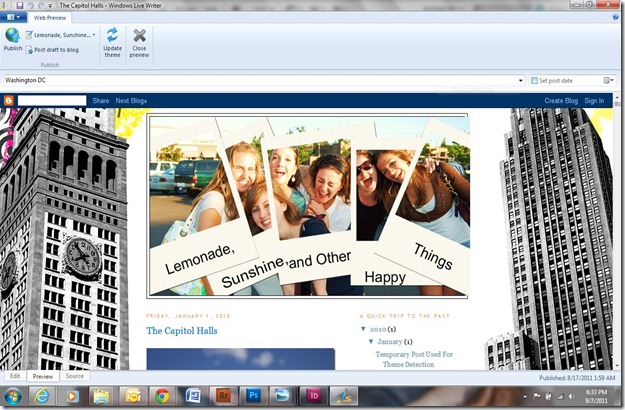The height and width of the screenshot is (410, 625).
Task: Click the Share link in Blogger navbar
Action: click(x=100, y=101)
